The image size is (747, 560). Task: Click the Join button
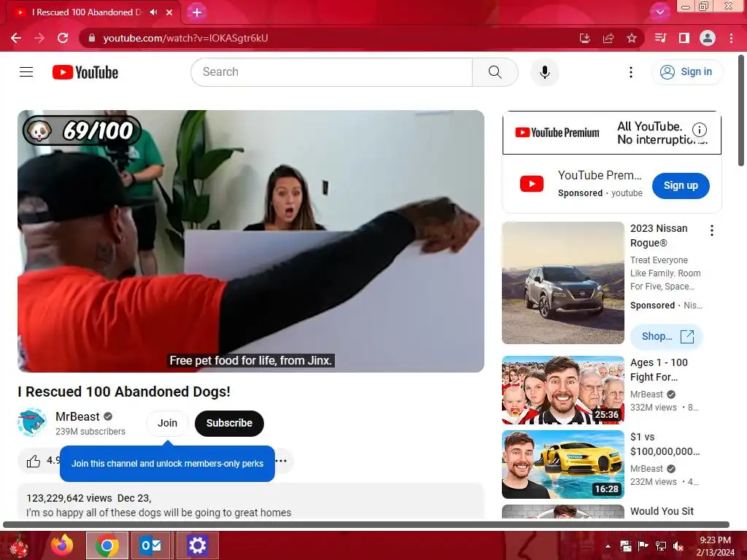coord(167,423)
